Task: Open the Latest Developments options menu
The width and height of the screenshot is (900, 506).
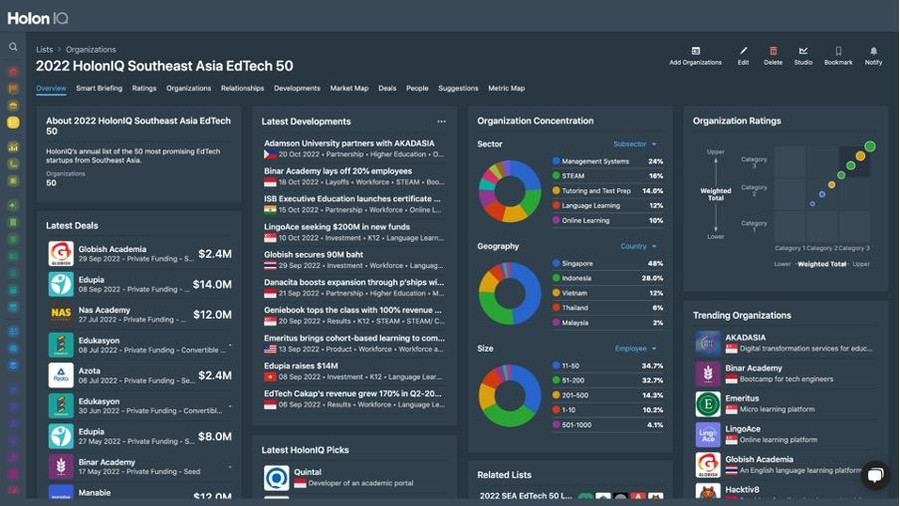Action: click(441, 122)
